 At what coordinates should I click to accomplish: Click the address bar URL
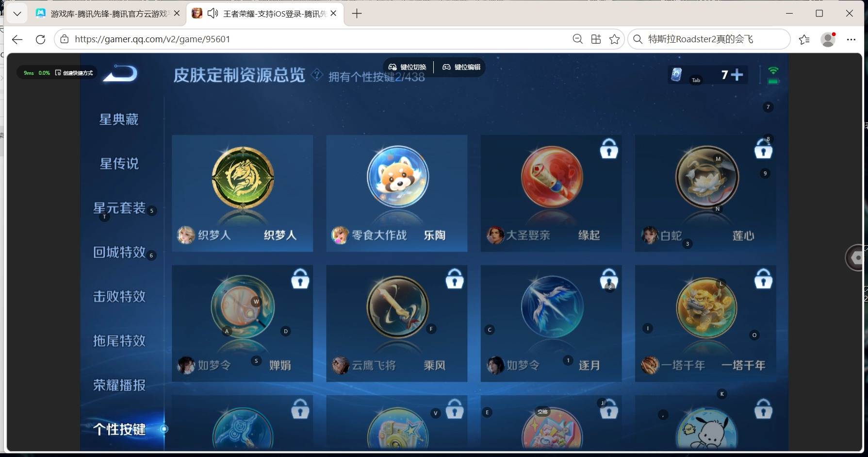click(x=152, y=39)
